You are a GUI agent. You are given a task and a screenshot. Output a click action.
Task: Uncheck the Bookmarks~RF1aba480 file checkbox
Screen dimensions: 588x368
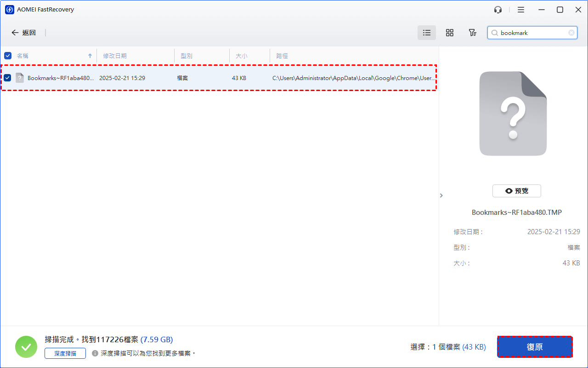click(x=8, y=78)
